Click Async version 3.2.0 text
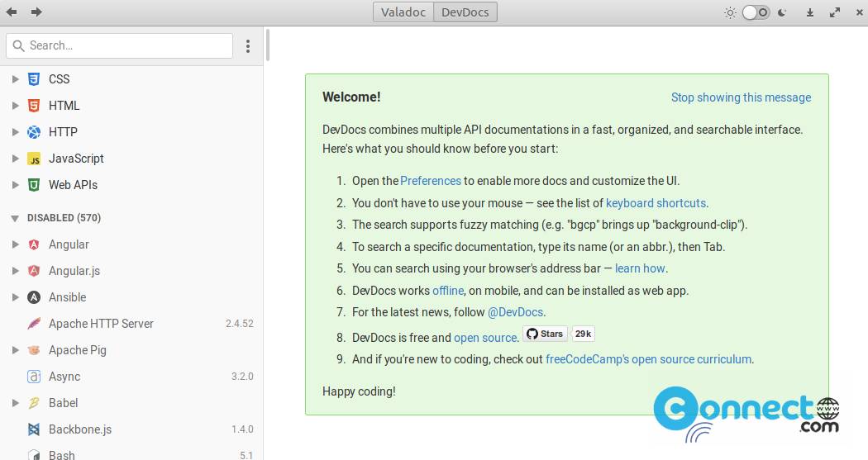Screen dimensions: 868x460 242,377
